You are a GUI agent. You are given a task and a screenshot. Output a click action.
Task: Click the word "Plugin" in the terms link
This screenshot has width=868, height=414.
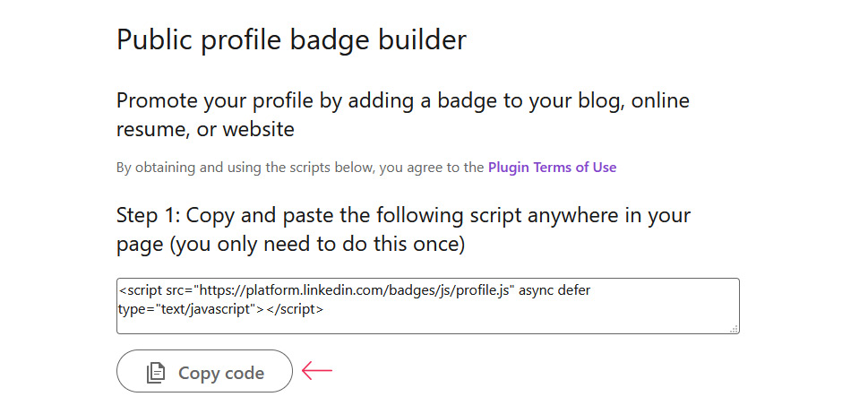508,168
